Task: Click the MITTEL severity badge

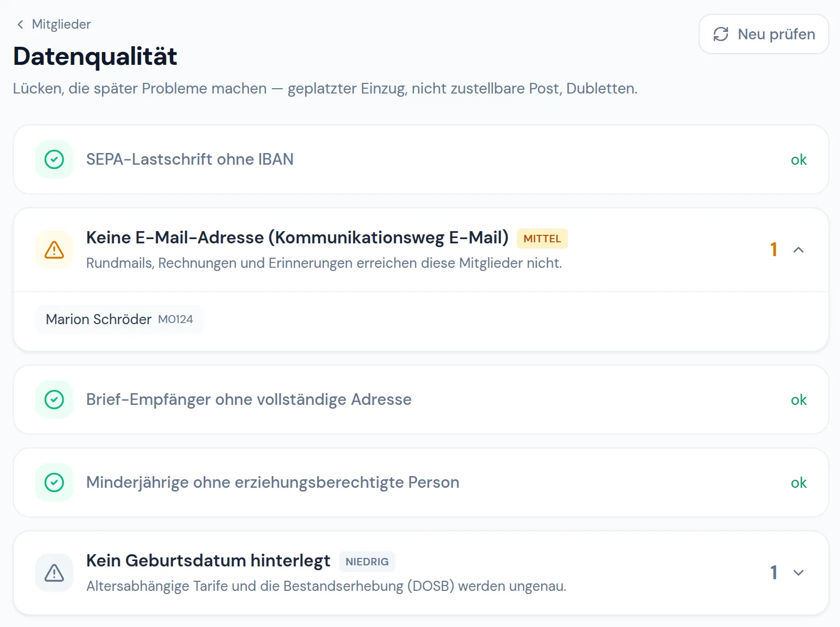Action: coord(542,239)
